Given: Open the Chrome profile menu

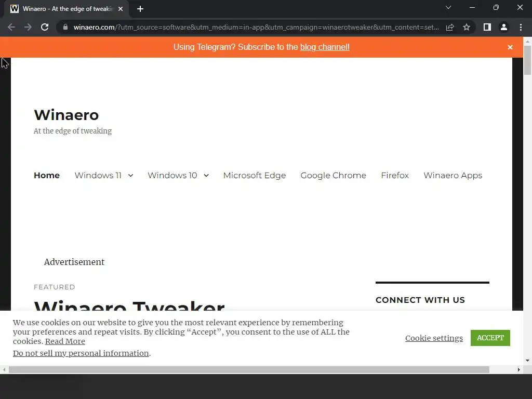Looking at the screenshot, I should [504, 27].
